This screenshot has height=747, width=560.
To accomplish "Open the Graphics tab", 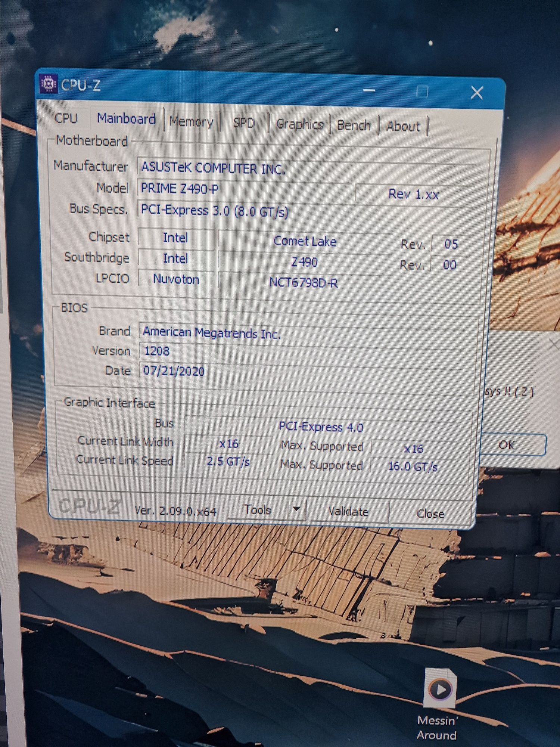I will [x=299, y=124].
